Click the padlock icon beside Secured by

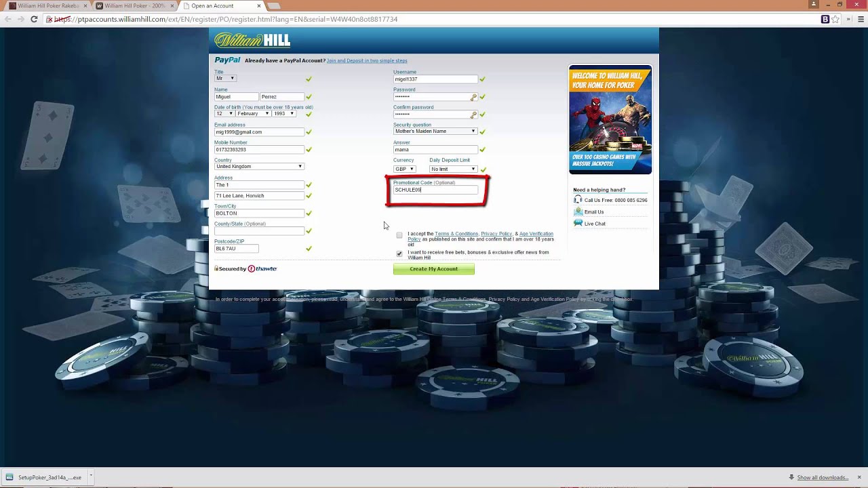pos(216,268)
